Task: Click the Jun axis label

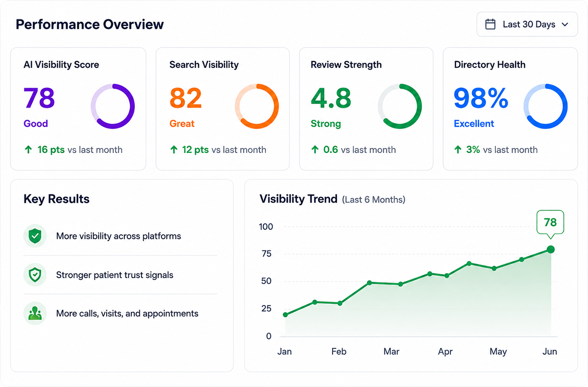Action: click(x=550, y=352)
